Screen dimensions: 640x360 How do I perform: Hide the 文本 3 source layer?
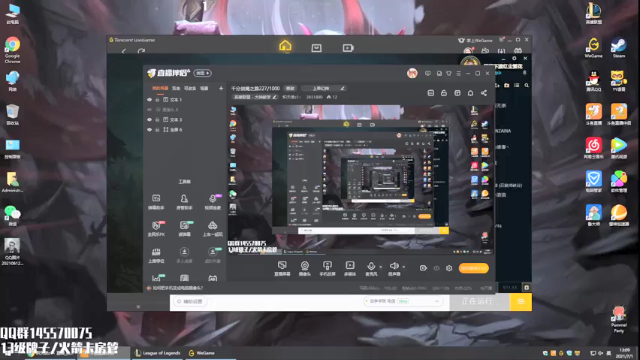tap(149, 120)
